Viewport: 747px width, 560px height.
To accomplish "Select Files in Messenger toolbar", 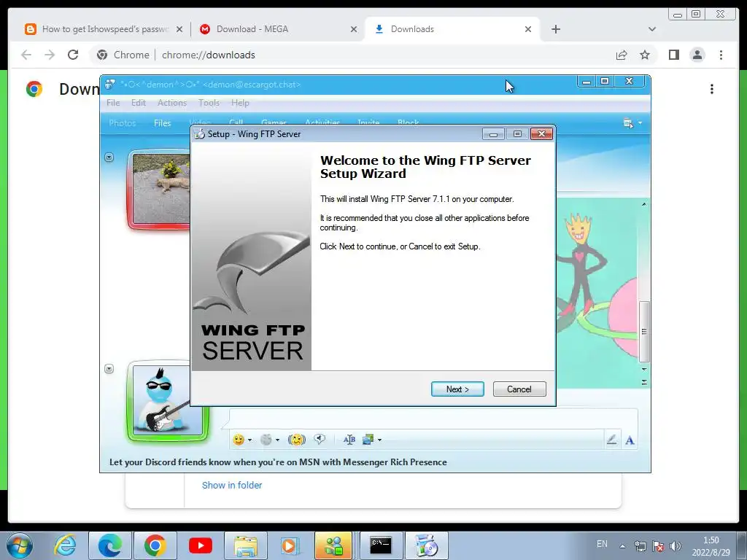I will point(163,122).
